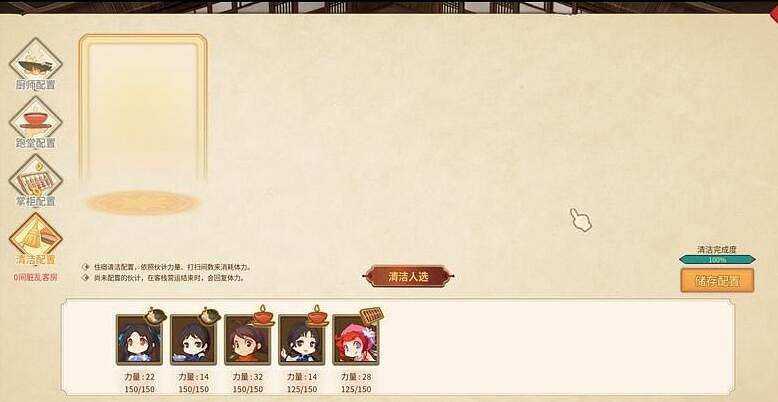Select 力量:14 staff with 150/150 stamina

193,340
